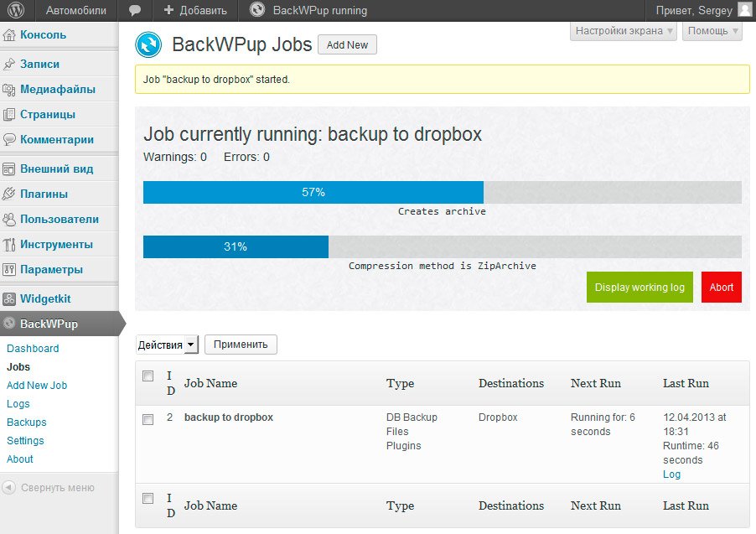Click the 'Running for: 6 seconds' cell

coord(603,424)
